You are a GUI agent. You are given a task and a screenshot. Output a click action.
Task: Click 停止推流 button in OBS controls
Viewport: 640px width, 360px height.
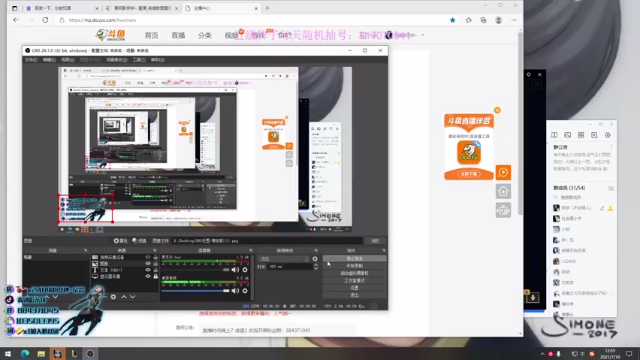click(x=354, y=259)
